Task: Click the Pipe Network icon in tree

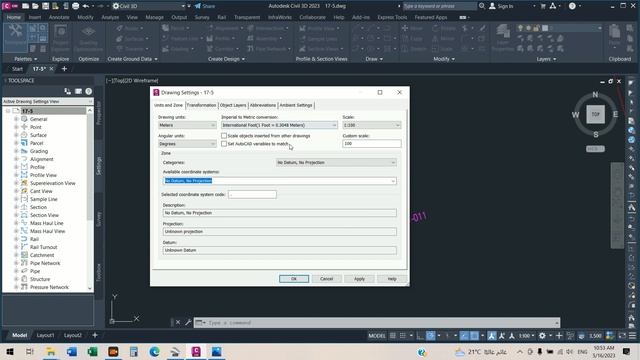Action: pyautogui.click(x=24, y=263)
